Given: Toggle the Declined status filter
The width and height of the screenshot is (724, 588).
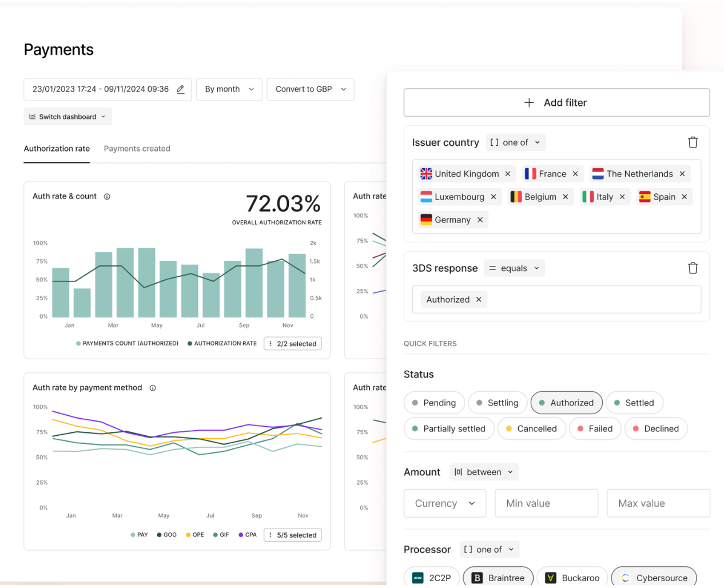Looking at the screenshot, I should [656, 428].
